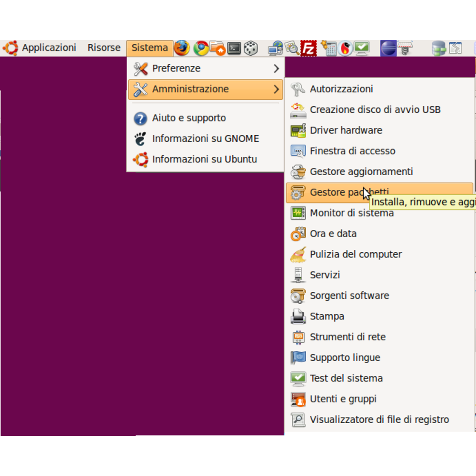Open the terminal launcher icon
Screen dimensions: 476x476
point(234,48)
